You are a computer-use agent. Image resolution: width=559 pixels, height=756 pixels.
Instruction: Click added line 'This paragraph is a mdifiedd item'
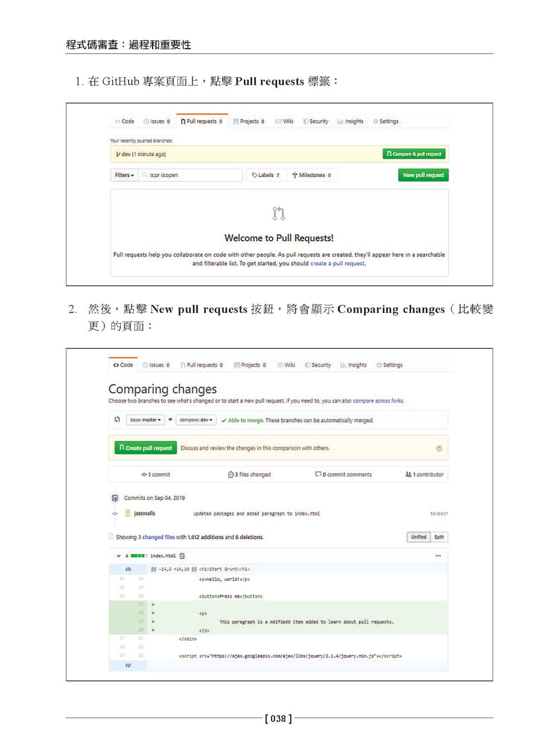click(306, 621)
